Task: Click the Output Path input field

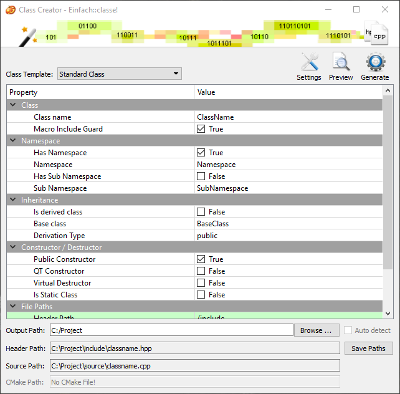Action: pos(171,330)
